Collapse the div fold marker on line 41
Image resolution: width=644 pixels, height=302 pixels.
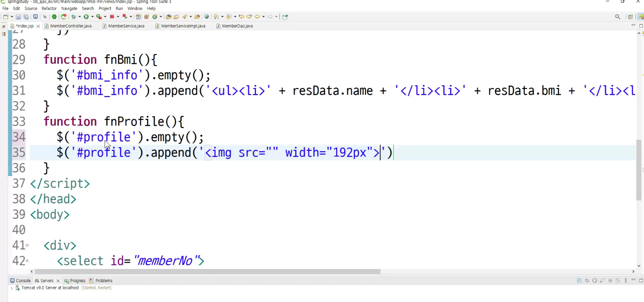coord(27,245)
